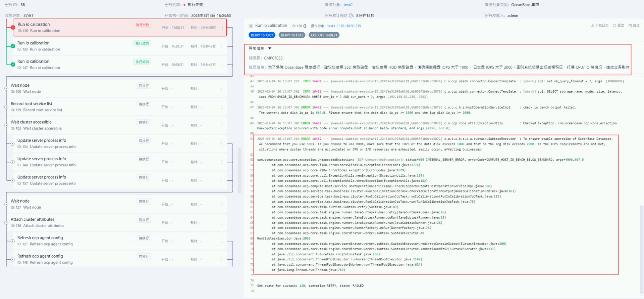Click the 重试 retry button
The image size is (644, 299).
point(619,26)
